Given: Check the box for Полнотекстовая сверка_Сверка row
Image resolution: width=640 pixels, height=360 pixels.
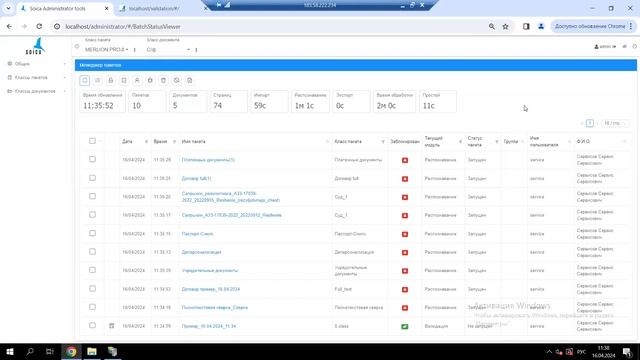Looking at the screenshot, I should 92,307.
